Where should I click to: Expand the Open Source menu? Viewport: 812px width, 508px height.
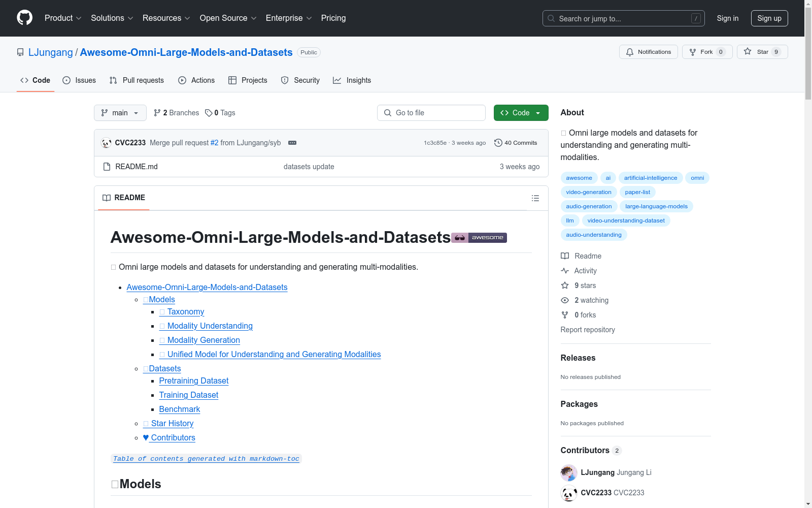[228, 18]
